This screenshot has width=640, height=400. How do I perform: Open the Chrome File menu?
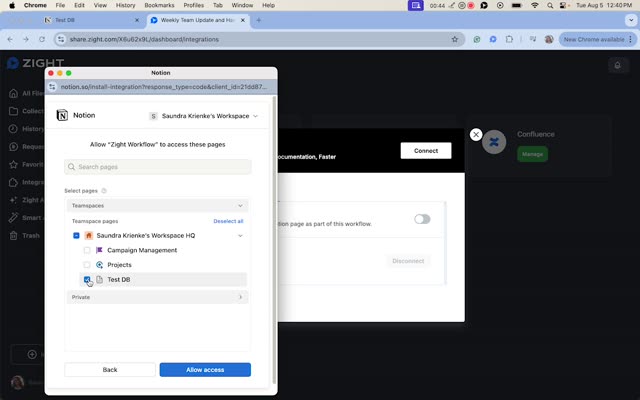pyautogui.click(x=60, y=5)
